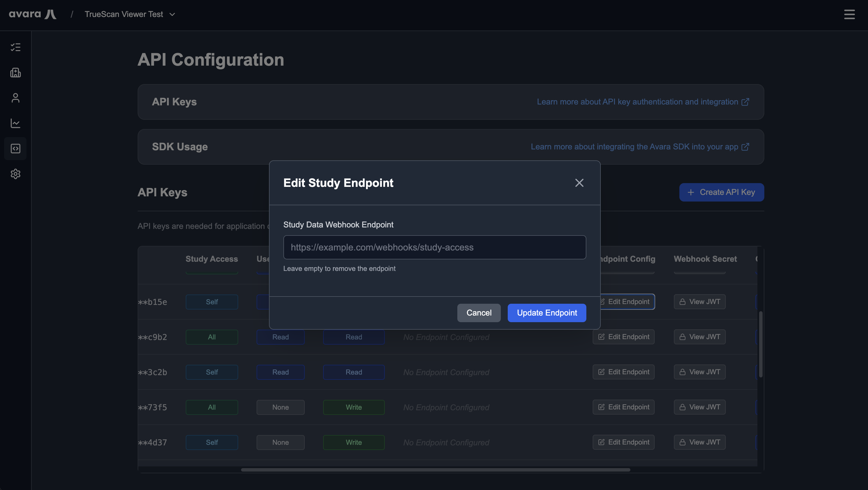
Task: Open the tasks checklist icon in sidebar
Action: [x=16, y=47]
